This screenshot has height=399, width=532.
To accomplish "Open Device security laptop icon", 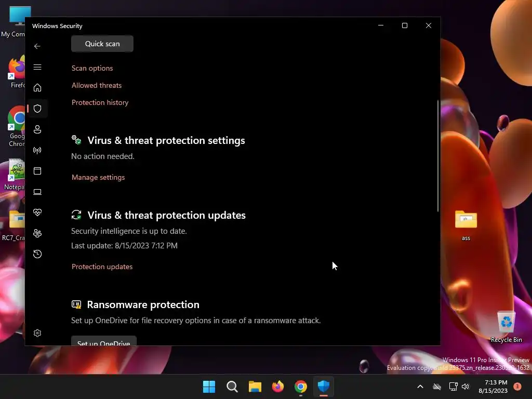I will (x=37, y=192).
